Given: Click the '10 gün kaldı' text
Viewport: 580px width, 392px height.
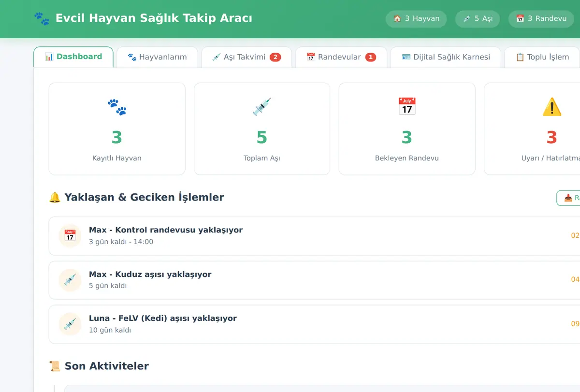Looking at the screenshot, I should click(110, 330).
